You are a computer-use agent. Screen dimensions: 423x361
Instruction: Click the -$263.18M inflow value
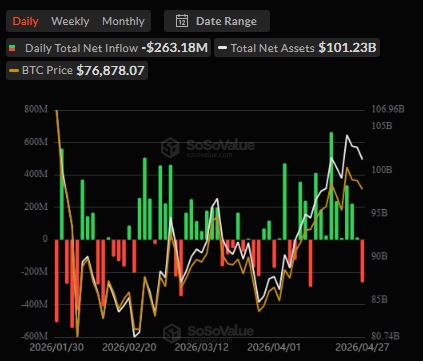click(x=175, y=48)
